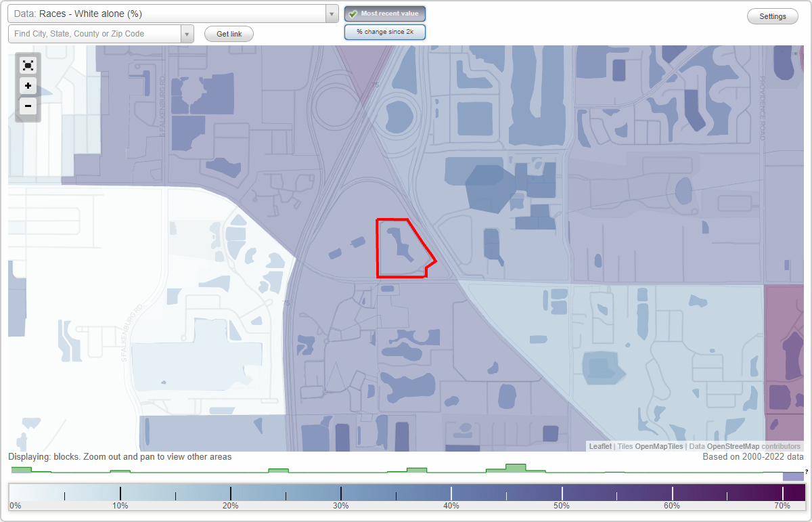Switch to % change since 2k
Viewport: 812px width, 522px height.
click(x=385, y=32)
